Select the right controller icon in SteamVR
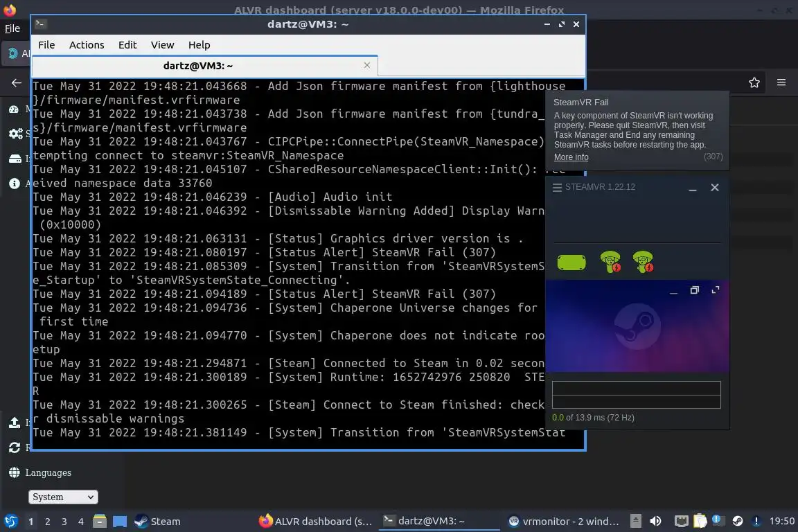This screenshot has height=532, width=798. click(643, 262)
